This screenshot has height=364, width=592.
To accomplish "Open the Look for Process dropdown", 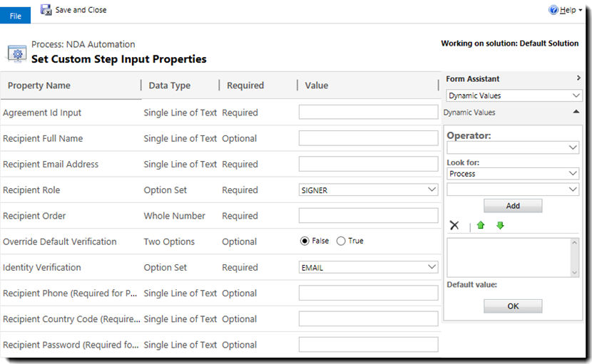I will coord(513,174).
